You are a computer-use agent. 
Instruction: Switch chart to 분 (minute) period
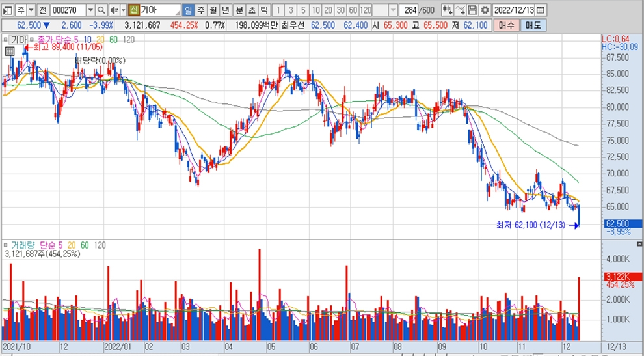click(238, 10)
